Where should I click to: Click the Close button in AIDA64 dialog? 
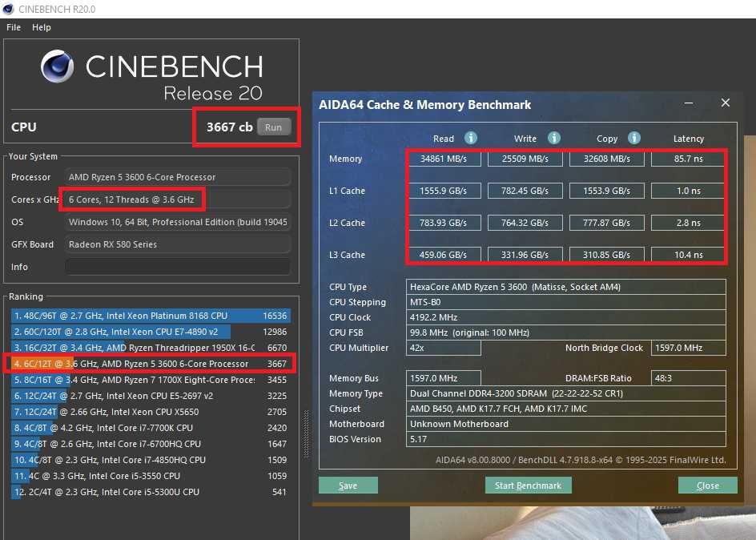pyautogui.click(x=707, y=486)
